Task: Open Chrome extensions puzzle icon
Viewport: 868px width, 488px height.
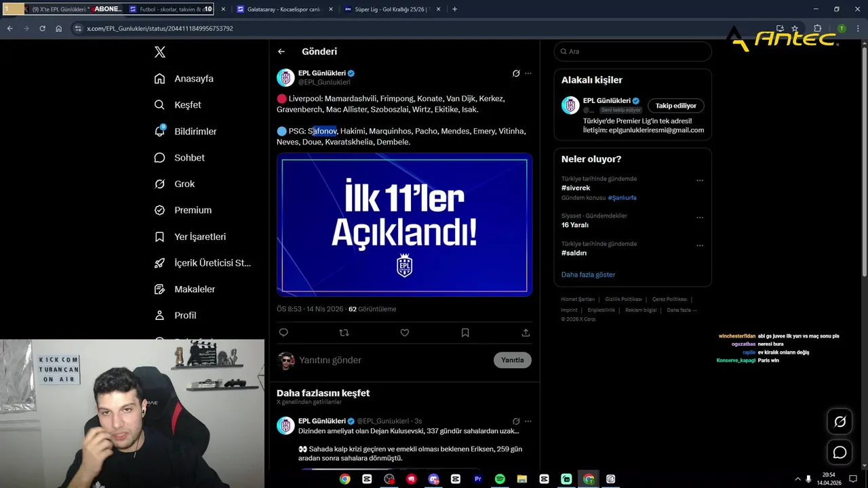Action: (817, 28)
